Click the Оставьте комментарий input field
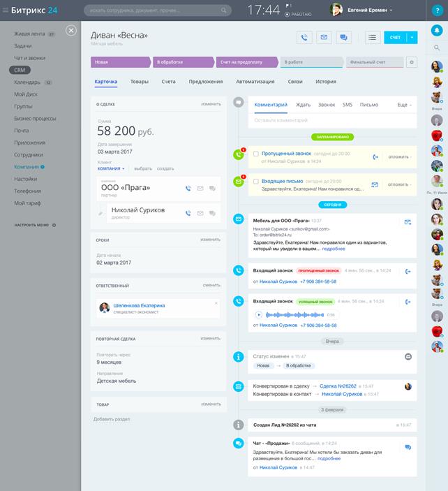The image size is (448, 491). tap(328, 120)
